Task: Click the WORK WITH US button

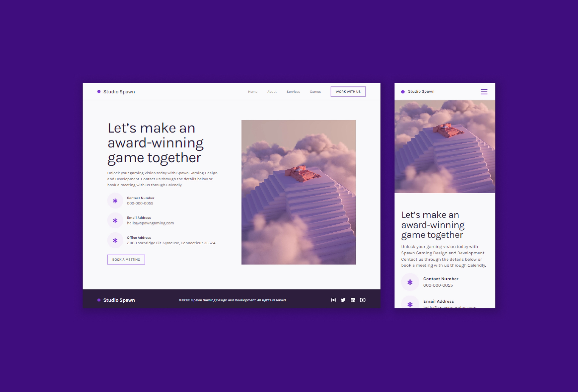Action: (x=348, y=91)
